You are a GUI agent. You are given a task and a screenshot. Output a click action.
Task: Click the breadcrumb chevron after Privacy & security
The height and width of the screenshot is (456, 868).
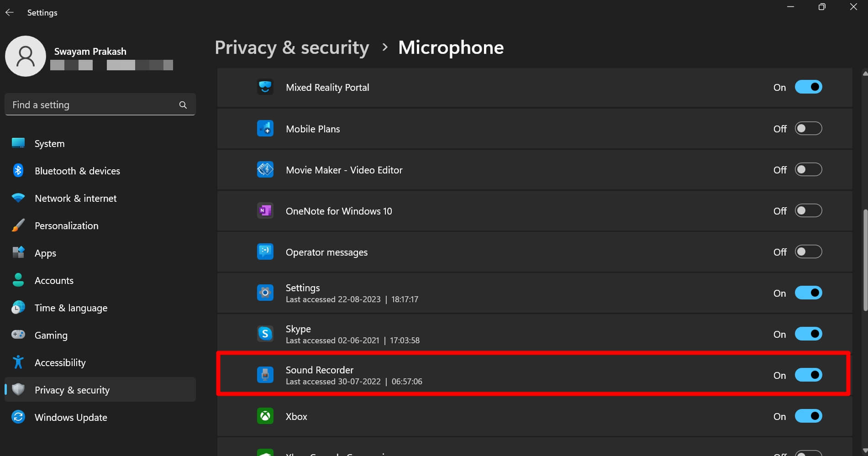385,47
